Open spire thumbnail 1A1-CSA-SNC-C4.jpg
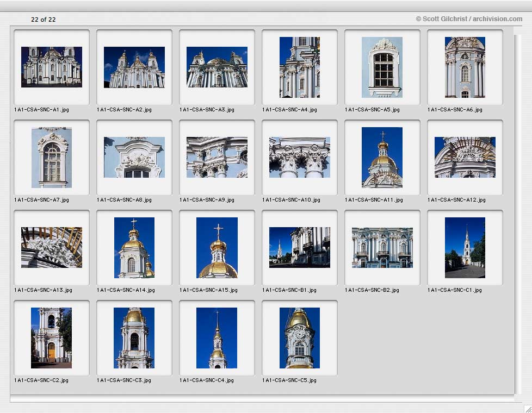This screenshot has width=532, height=413. pos(217,337)
